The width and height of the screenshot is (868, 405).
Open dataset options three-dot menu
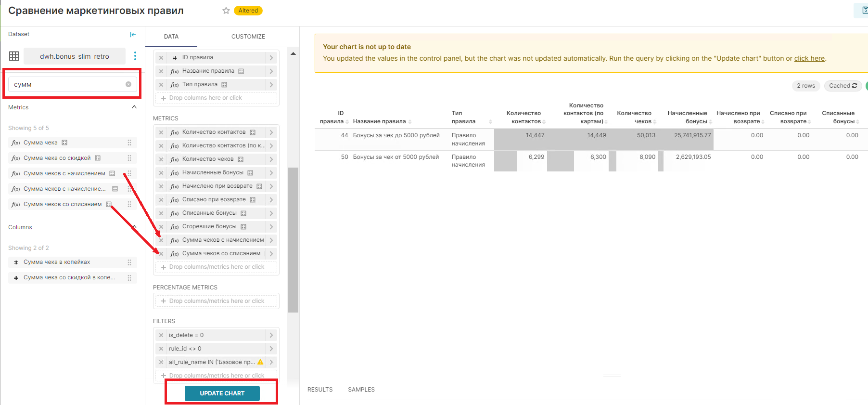pos(135,56)
